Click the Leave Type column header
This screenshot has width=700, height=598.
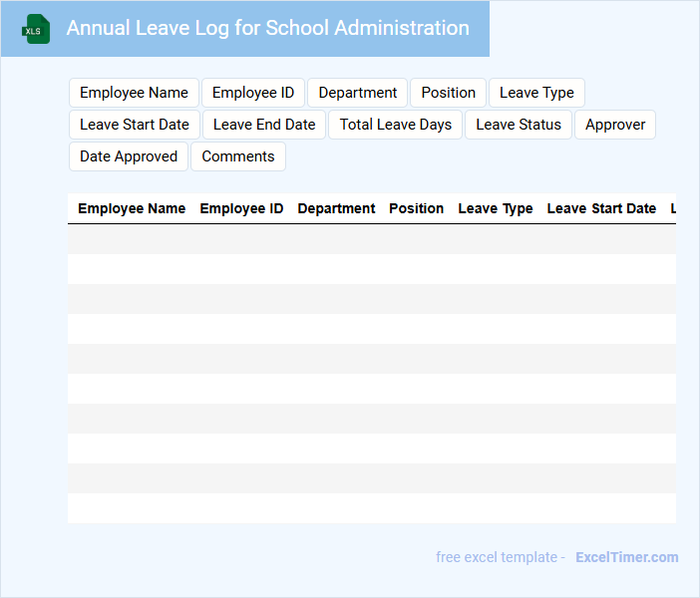(496, 208)
